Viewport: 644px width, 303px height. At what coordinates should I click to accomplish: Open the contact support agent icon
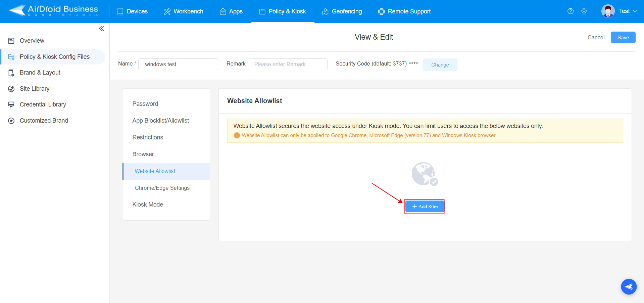click(x=584, y=11)
